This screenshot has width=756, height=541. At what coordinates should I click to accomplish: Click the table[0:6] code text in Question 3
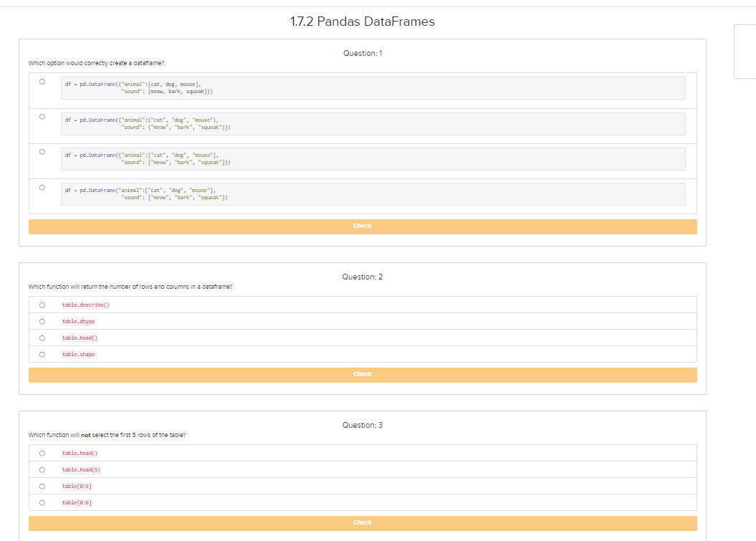pos(76,502)
